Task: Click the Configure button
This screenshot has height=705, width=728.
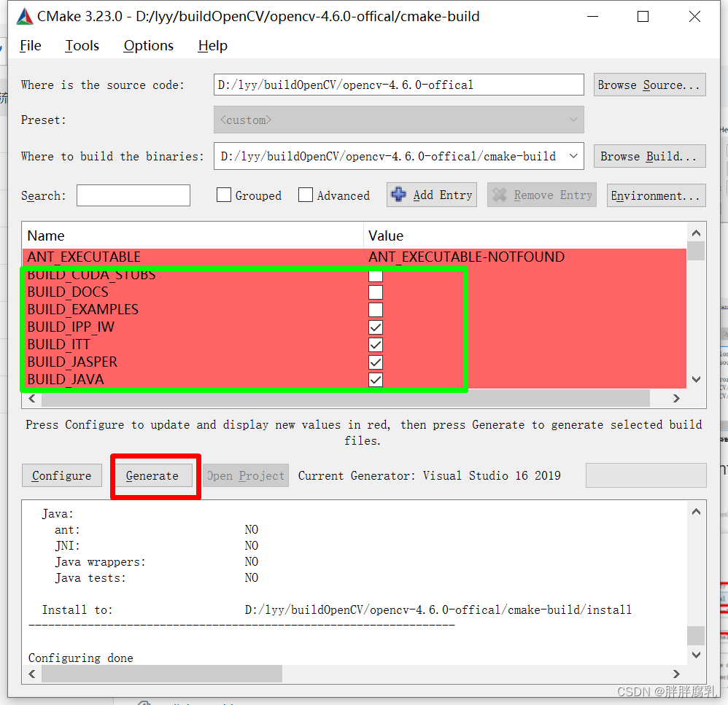Action: click(x=61, y=475)
